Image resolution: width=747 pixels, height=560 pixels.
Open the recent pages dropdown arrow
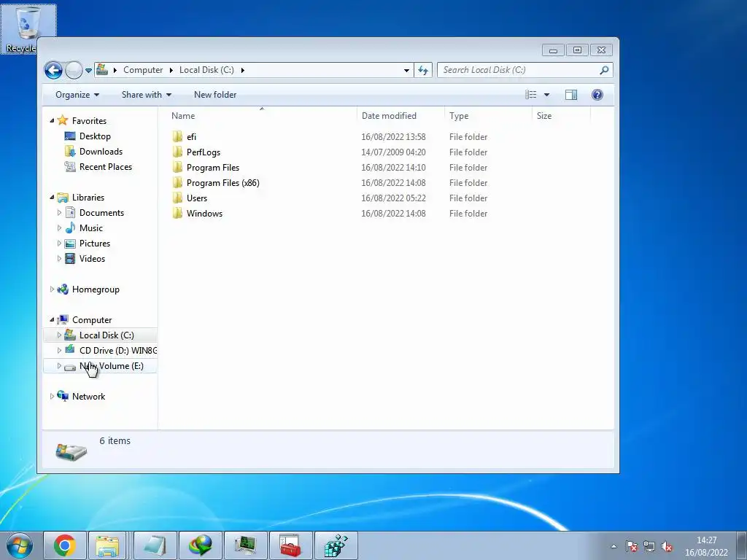pos(88,71)
